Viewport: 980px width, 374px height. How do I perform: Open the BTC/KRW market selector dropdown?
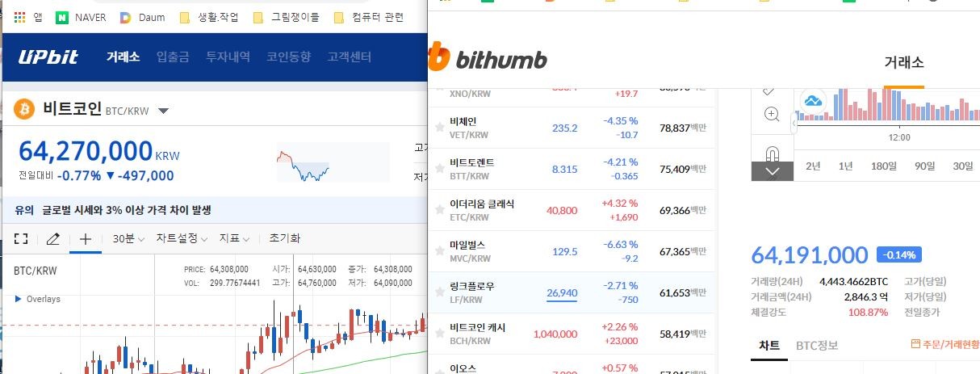click(x=163, y=111)
